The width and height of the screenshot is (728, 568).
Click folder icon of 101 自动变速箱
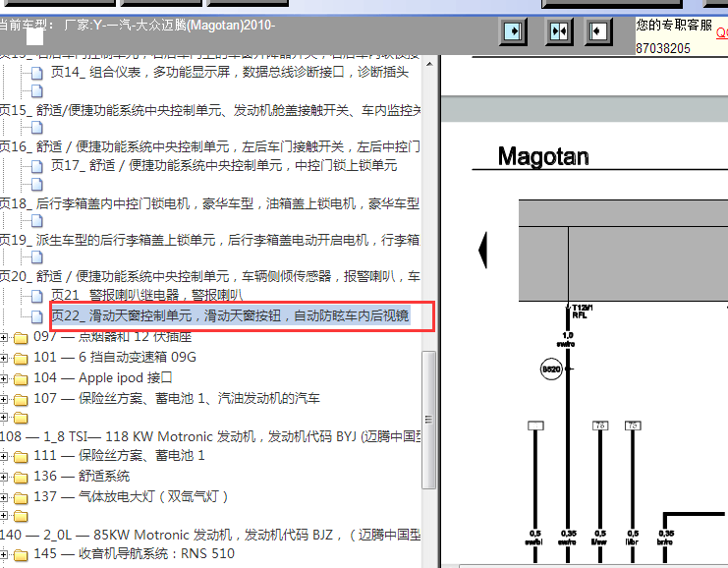[x=21, y=358]
